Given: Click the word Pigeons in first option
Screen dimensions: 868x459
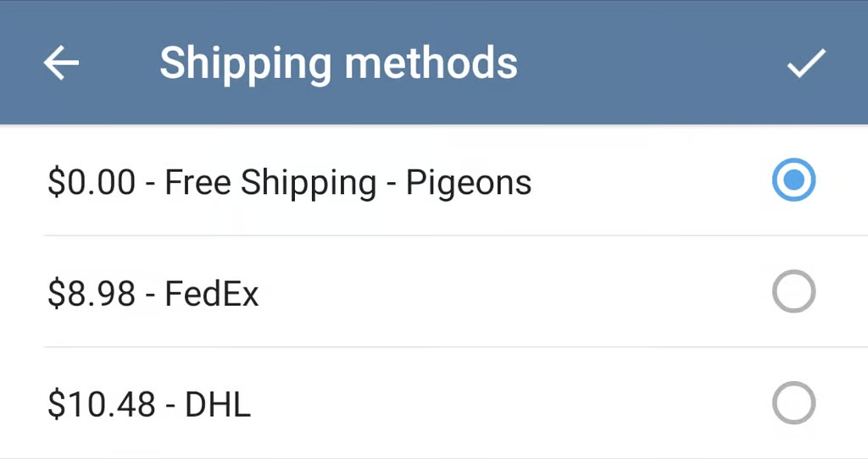Looking at the screenshot, I should pos(469,182).
